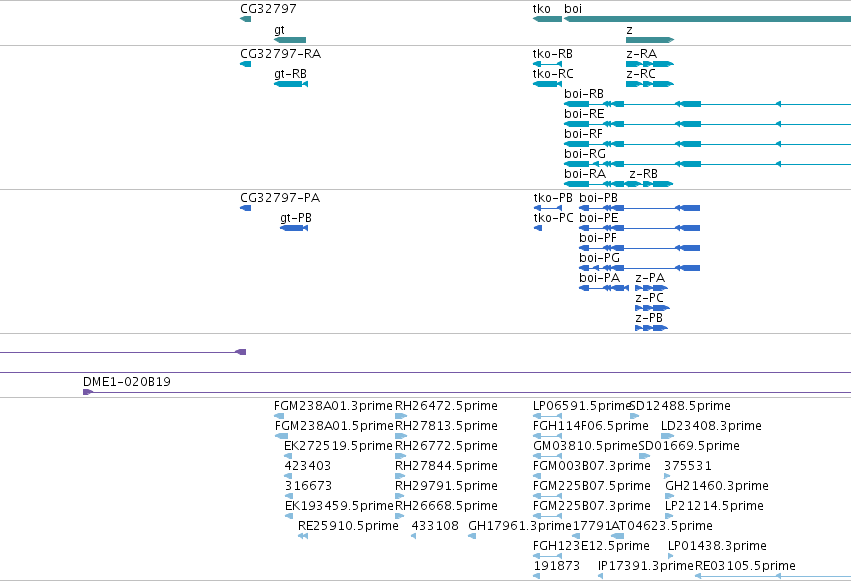This screenshot has height=581, width=851.
Task: Select EST RH26668.5prime
Action: pyautogui.click(x=400, y=516)
